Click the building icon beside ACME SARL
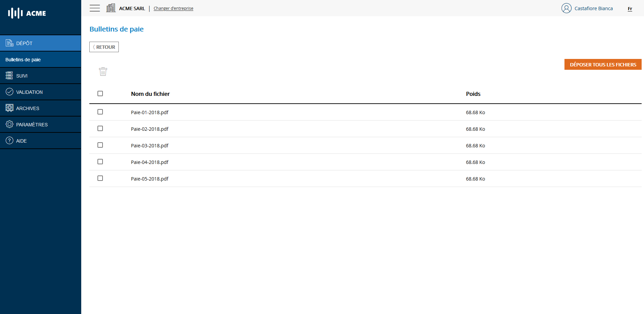This screenshot has width=644, height=314. pyautogui.click(x=111, y=7)
